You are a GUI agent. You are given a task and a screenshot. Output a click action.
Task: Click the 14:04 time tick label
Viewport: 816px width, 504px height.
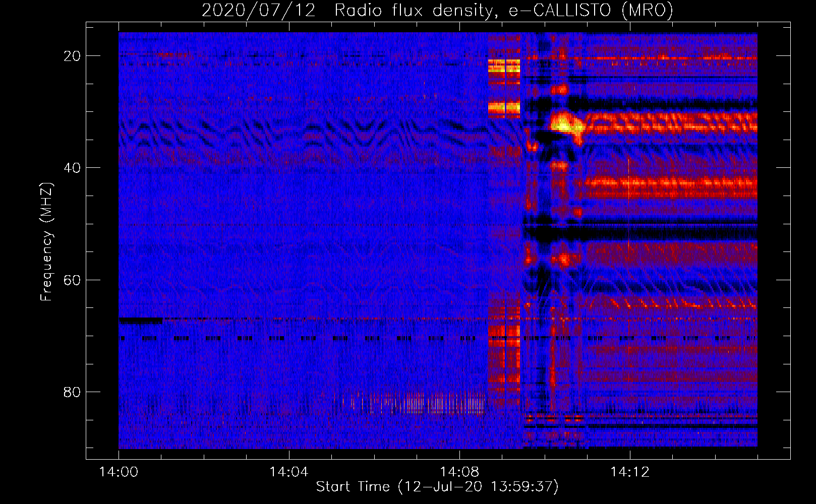coord(288,472)
